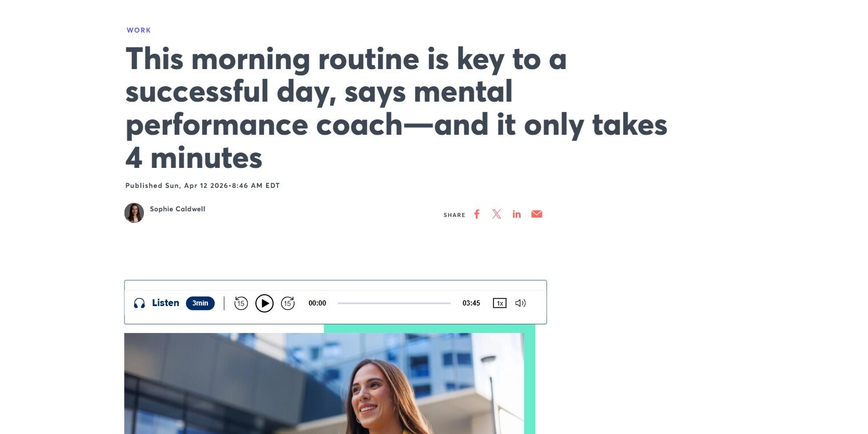Share article via email icon
Screen dimensions: 868x434
(x=537, y=214)
